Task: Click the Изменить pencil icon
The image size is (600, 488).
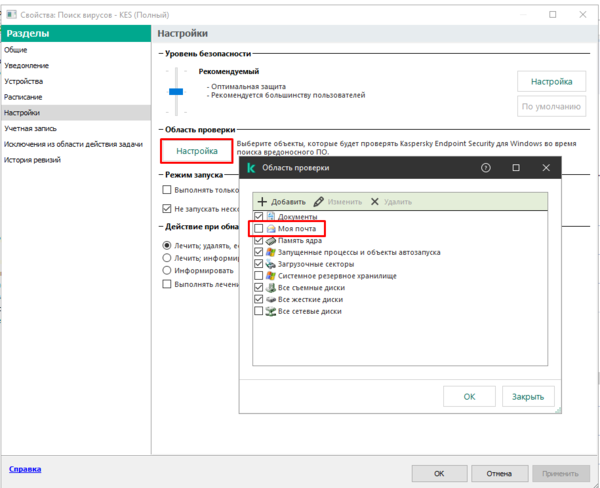Action: (x=318, y=202)
